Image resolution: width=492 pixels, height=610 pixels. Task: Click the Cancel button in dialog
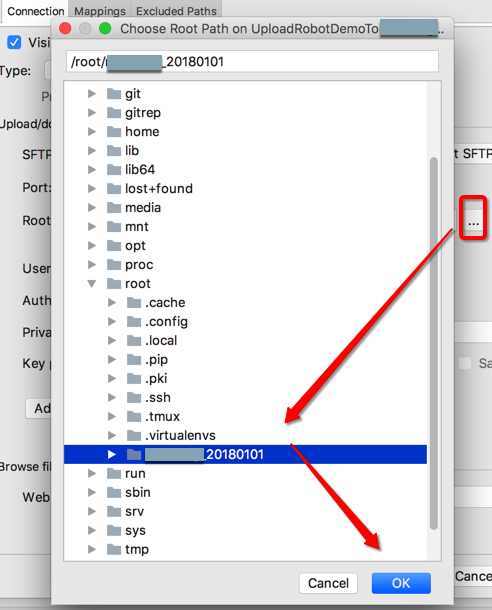tap(328, 583)
